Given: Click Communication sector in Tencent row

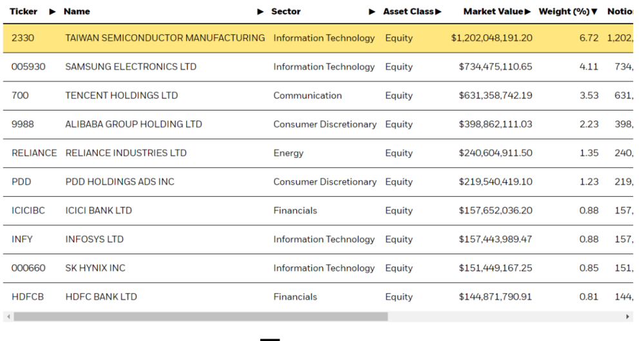Looking at the screenshot, I should 308,95.
